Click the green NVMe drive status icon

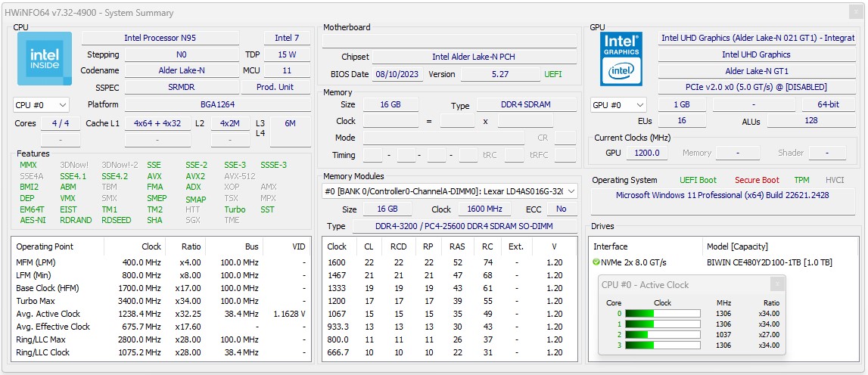(x=596, y=262)
